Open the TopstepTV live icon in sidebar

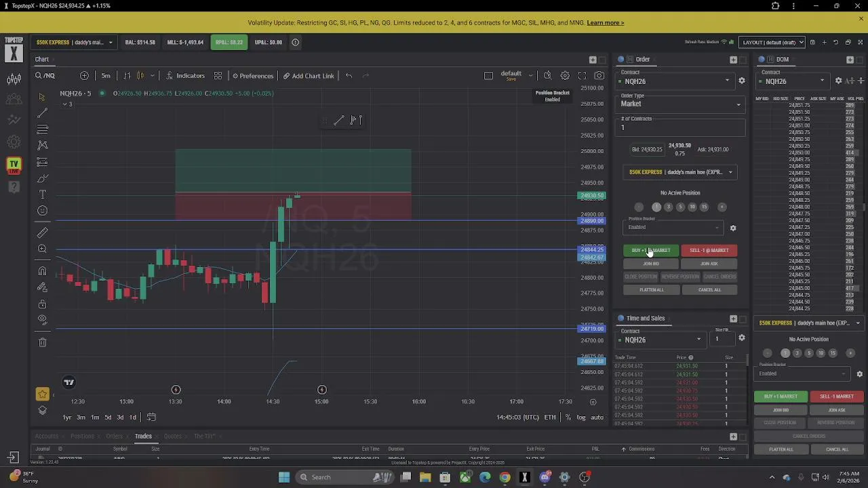click(14, 165)
